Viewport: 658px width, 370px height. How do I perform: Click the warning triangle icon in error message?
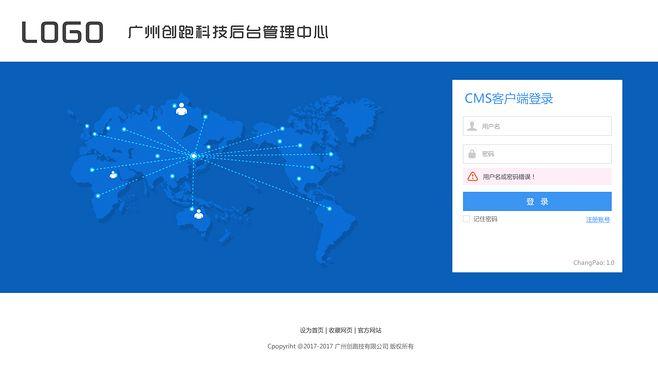tap(473, 177)
